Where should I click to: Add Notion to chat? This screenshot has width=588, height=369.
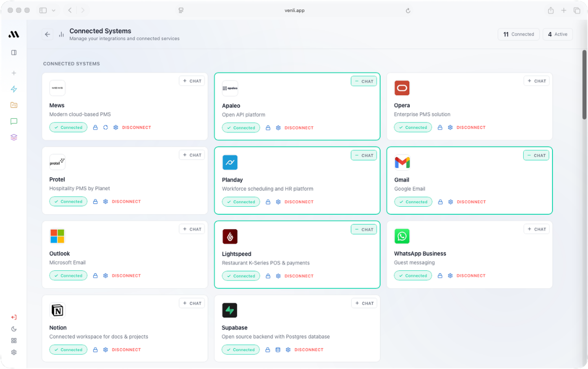coord(192,303)
